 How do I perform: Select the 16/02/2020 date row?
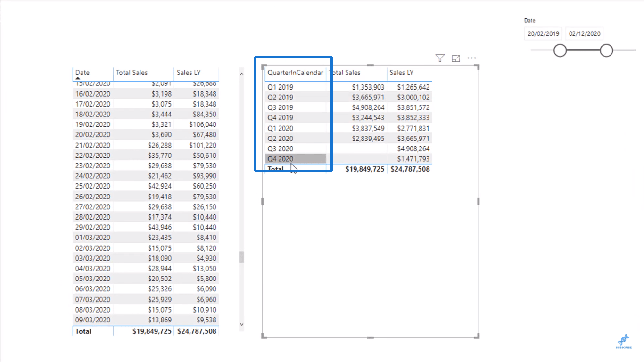tap(146, 94)
